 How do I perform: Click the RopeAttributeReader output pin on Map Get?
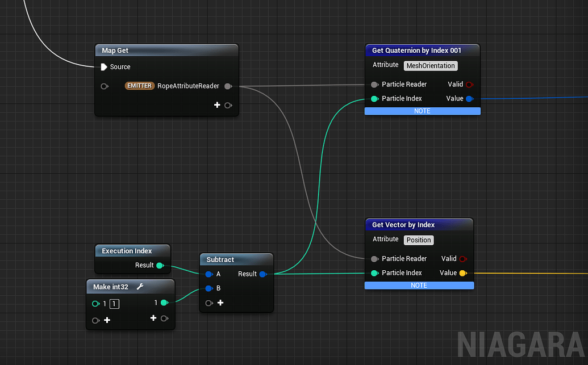coord(228,86)
